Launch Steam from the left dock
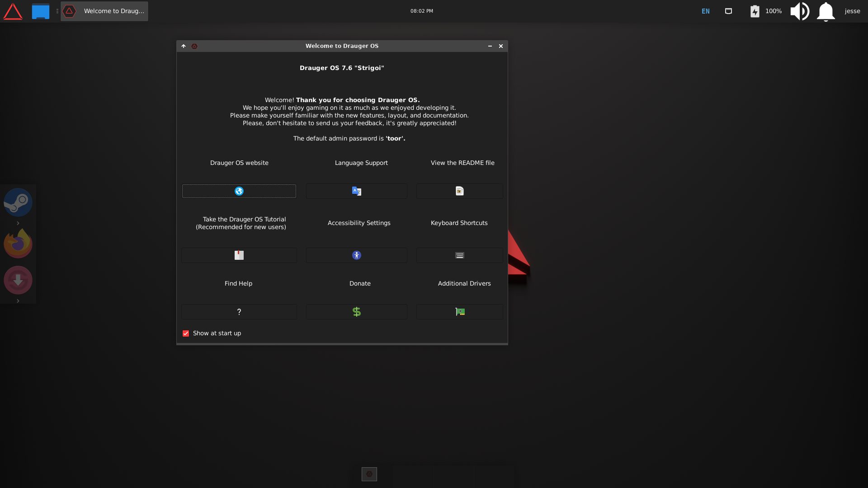This screenshot has width=868, height=488. click(18, 202)
